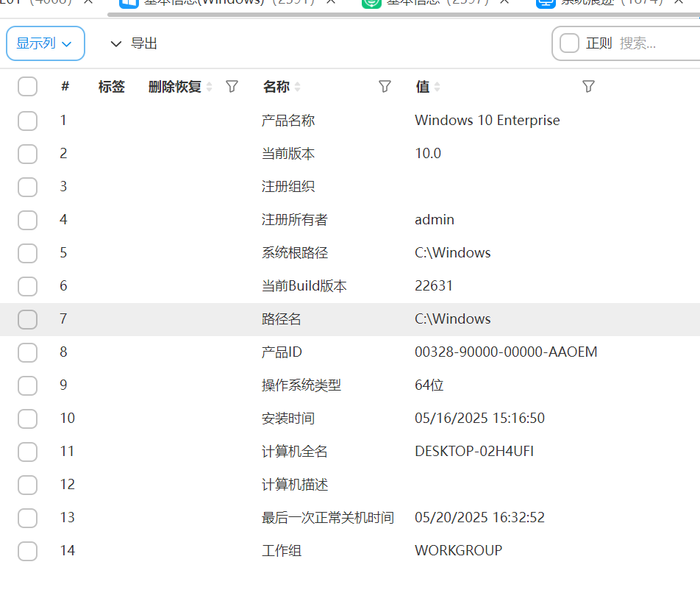The image size is (700, 598).
Task: Open the 导出 export dropdown
Action: [x=134, y=43]
